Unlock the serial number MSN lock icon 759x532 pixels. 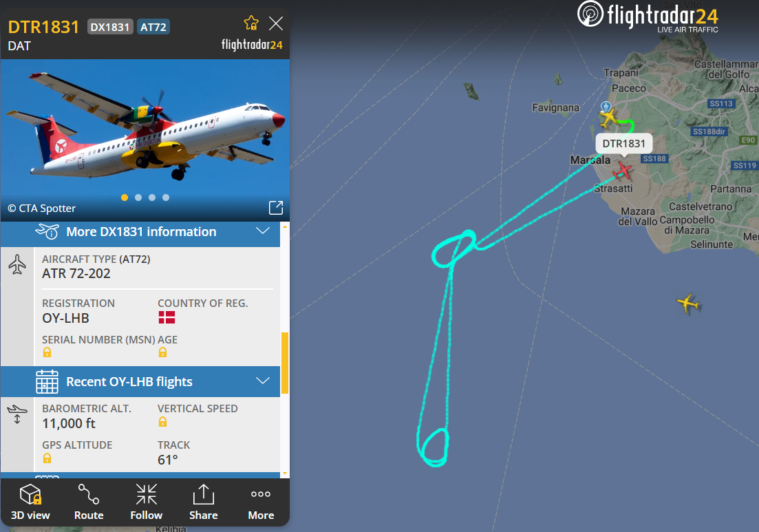pyautogui.click(x=47, y=352)
